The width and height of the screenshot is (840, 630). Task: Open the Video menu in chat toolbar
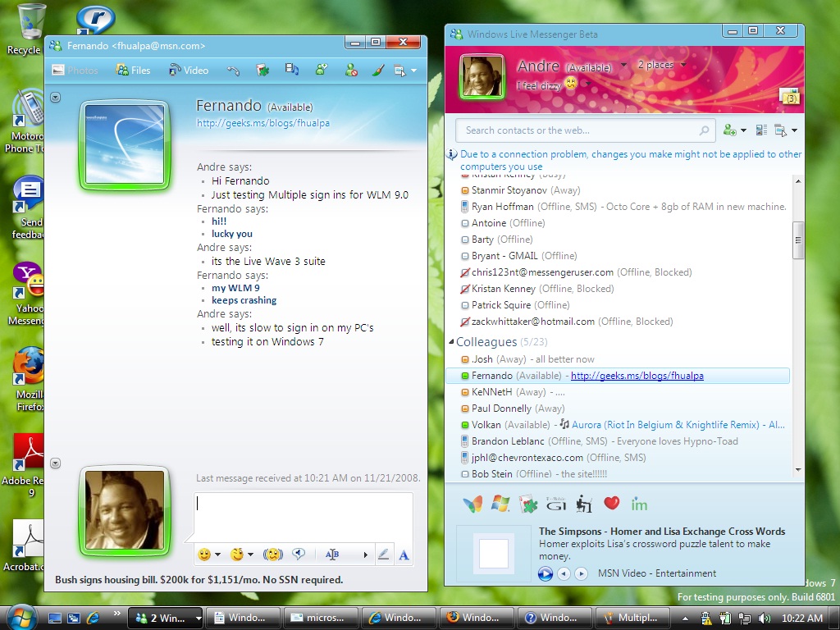coord(189,71)
